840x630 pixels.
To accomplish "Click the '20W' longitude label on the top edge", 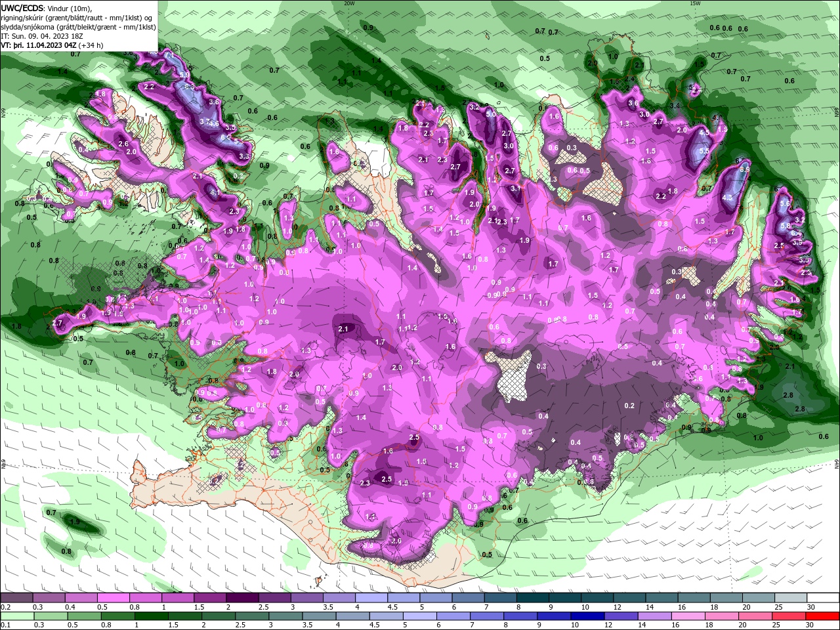I will click(x=348, y=3).
